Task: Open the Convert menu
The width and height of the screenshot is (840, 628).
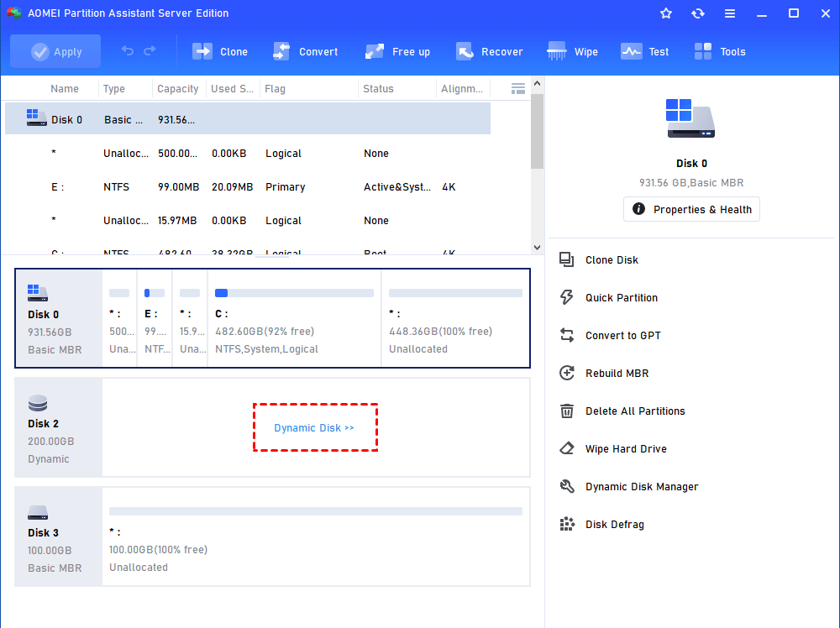Action: pos(305,51)
